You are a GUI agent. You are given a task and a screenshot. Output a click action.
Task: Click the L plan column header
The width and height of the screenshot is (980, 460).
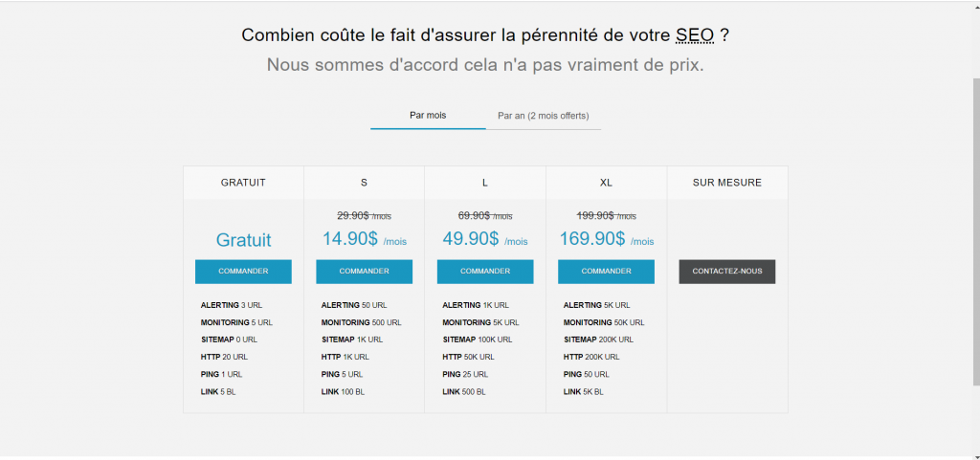pos(485,183)
